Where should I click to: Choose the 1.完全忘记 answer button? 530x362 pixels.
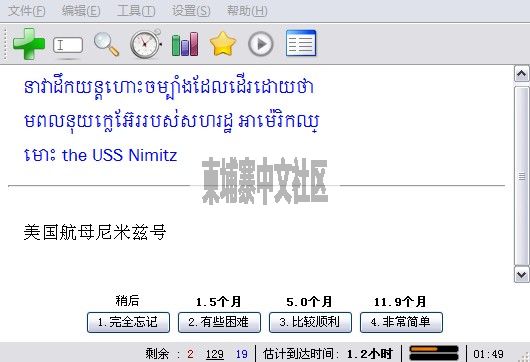click(128, 322)
